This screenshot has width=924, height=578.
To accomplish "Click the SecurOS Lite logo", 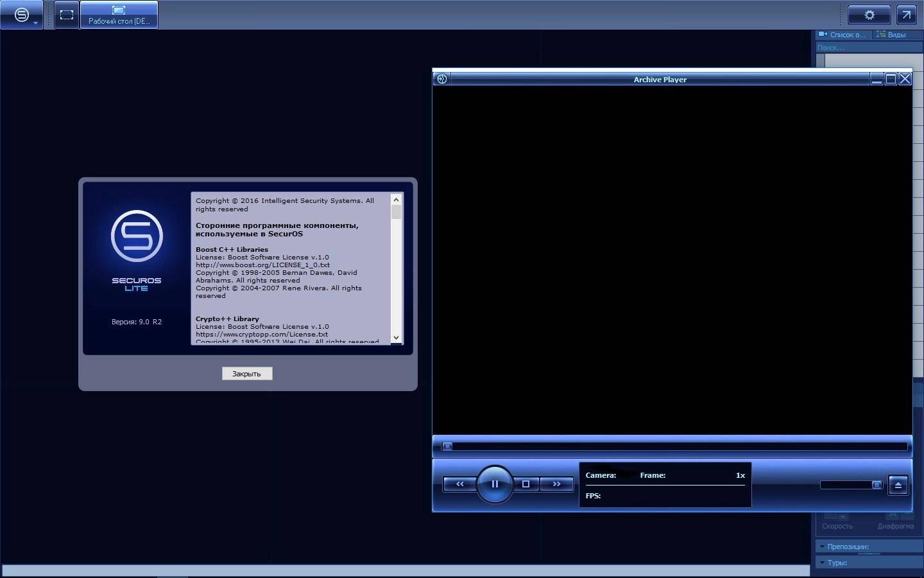I will point(137,251).
